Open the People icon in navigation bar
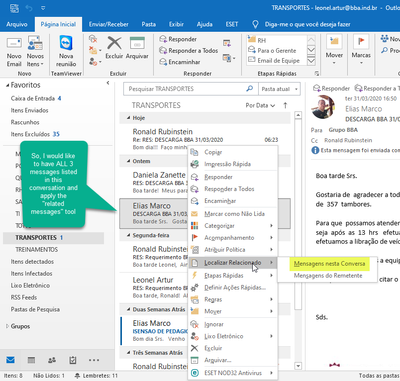 point(52,360)
